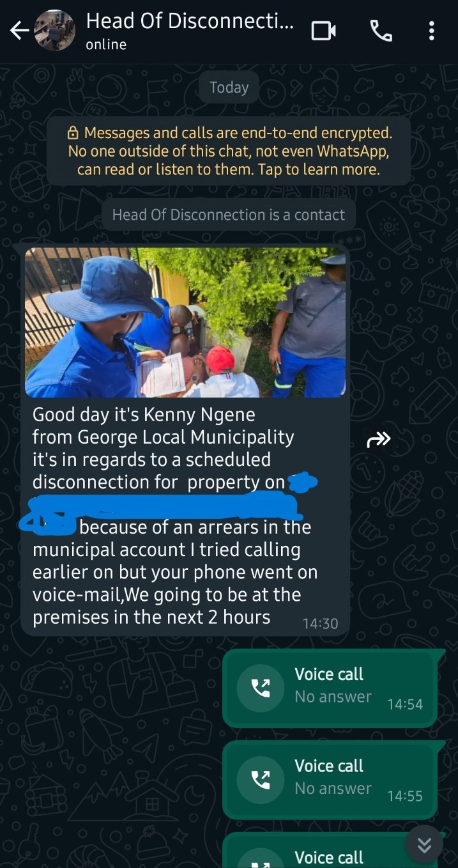The height and width of the screenshot is (868, 458).
Task: Tap the lock icon in encryption notice
Action: [x=73, y=134]
